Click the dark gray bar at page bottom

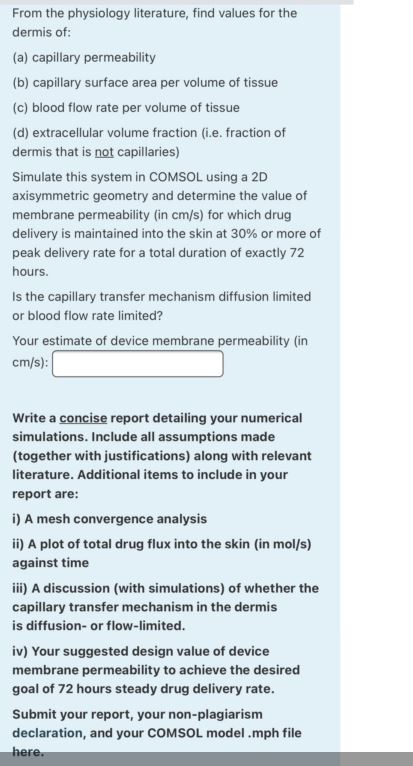coord(206,759)
